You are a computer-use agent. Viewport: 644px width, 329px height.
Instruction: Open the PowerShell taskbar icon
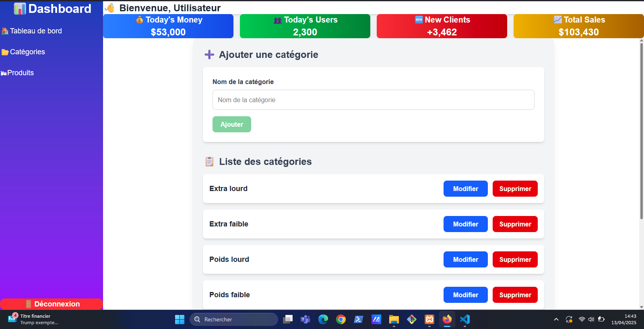coord(359,319)
